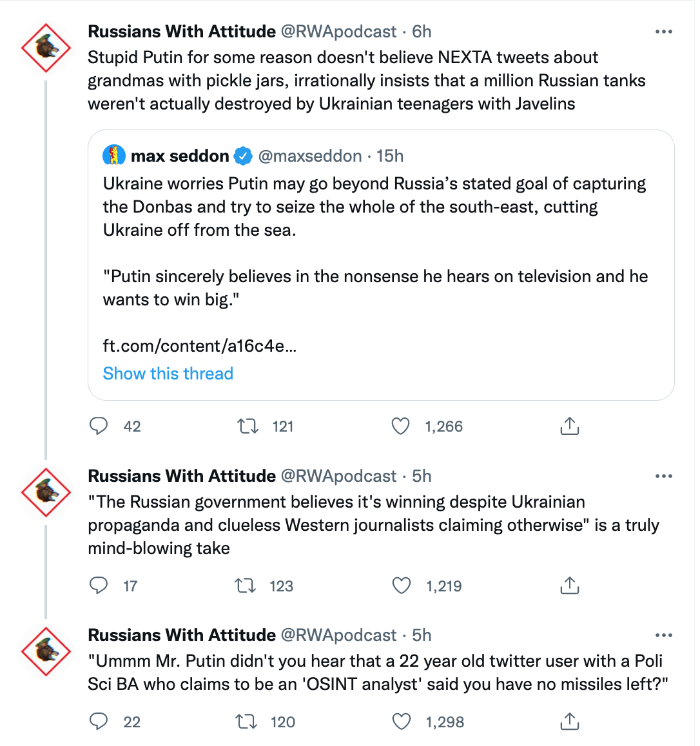Open more options on the OSINT analyst tweet

pyautogui.click(x=663, y=635)
